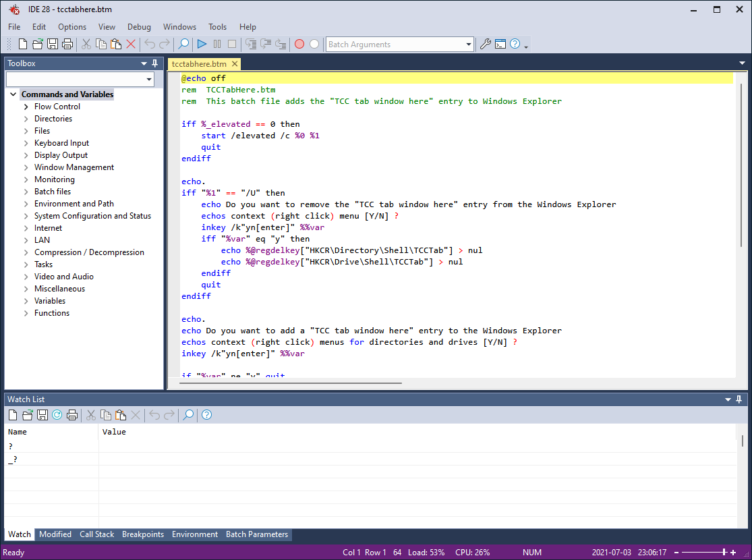Click the Find magnifier in main toolbar
752x560 pixels.
pyautogui.click(x=183, y=44)
